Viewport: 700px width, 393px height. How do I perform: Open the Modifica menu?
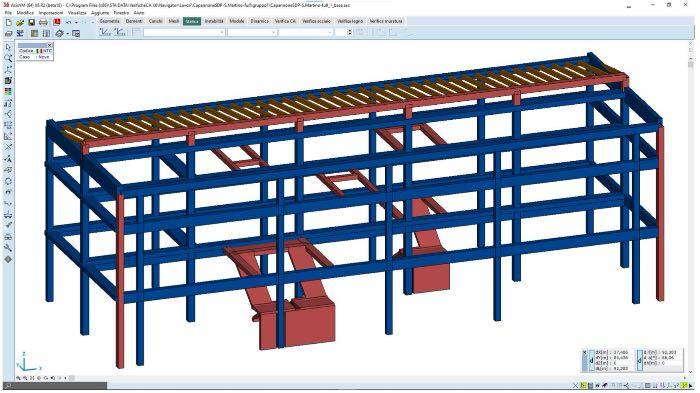click(x=25, y=13)
